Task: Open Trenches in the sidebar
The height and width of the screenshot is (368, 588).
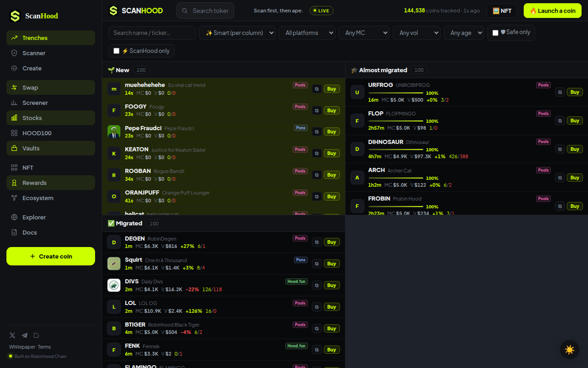Action: tap(51, 38)
